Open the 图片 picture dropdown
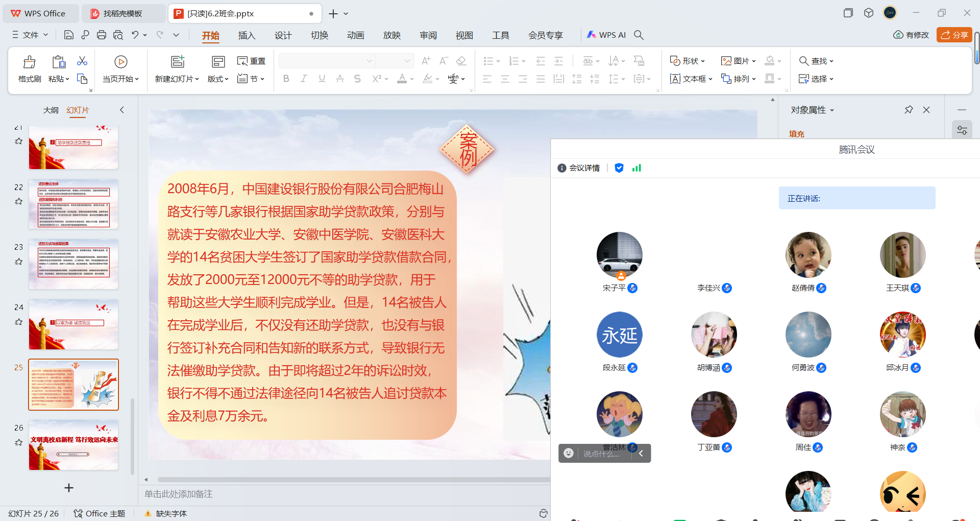This screenshot has height=521, width=980. click(x=738, y=61)
